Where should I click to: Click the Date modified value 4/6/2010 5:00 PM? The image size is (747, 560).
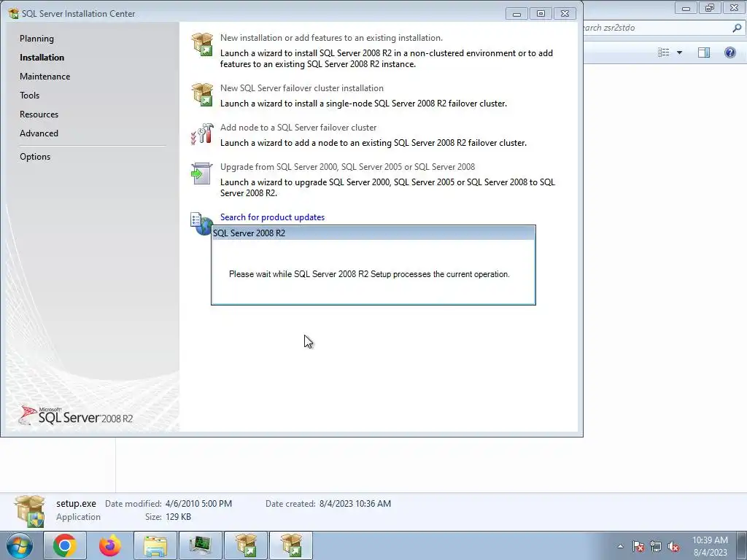click(x=198, y=504)
